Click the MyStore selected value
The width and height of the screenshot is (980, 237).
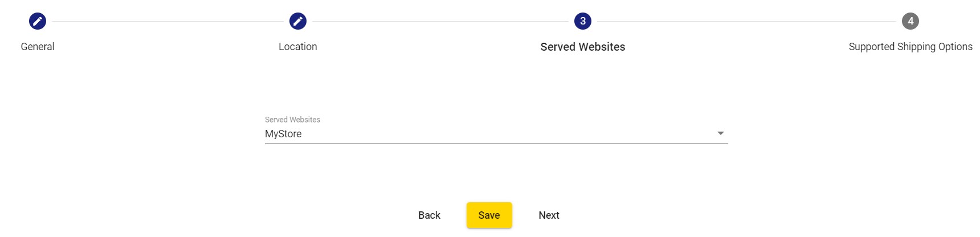coord(283,134)
